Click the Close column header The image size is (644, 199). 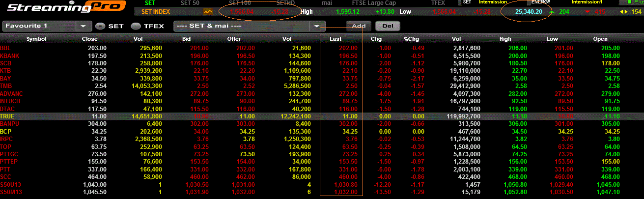point(89,39)
